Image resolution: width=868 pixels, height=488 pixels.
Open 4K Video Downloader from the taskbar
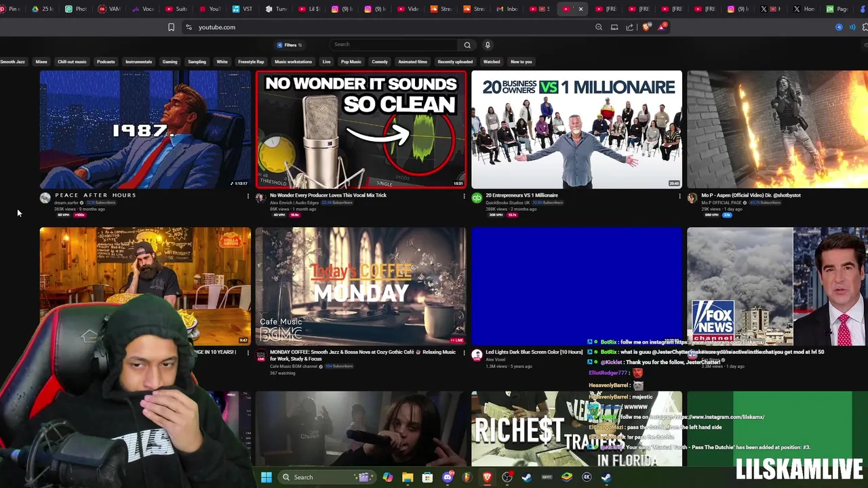pos(587,477)
